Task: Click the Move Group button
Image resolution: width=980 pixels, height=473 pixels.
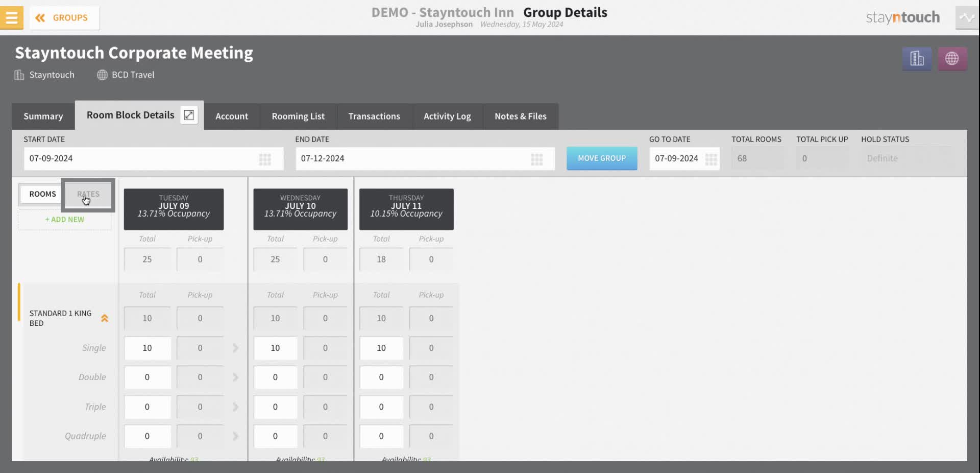Action: point(602,158)
